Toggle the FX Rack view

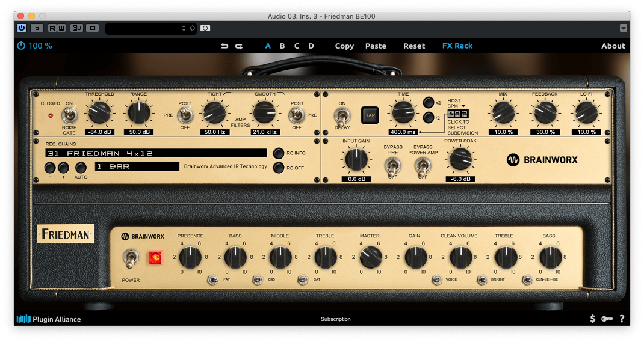457,46
